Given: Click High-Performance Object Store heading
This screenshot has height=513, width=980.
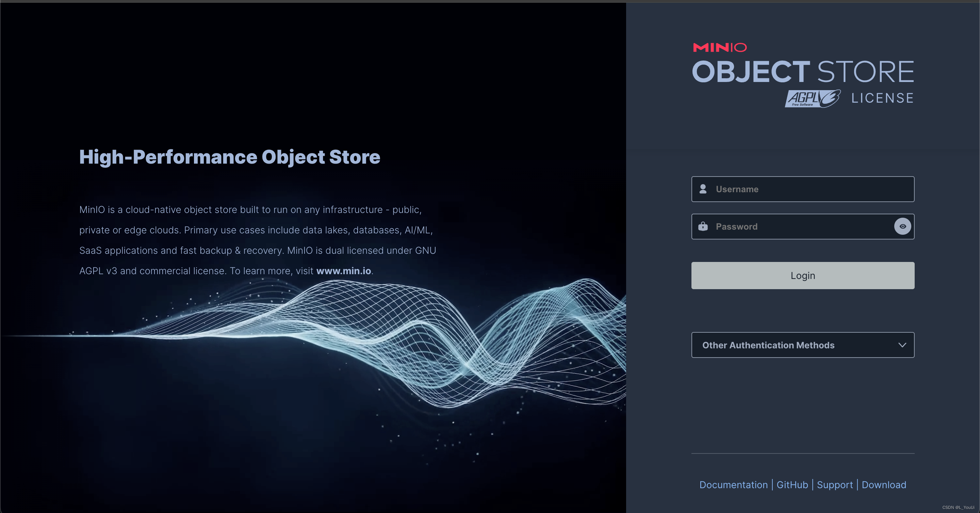Looking at the screenshot, I should coord(229,157).
